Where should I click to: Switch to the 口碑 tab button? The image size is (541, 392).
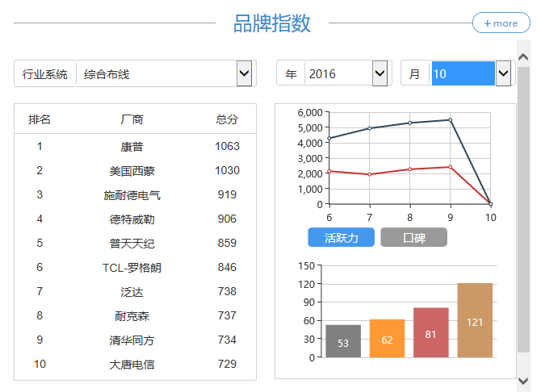click(413, 237)
